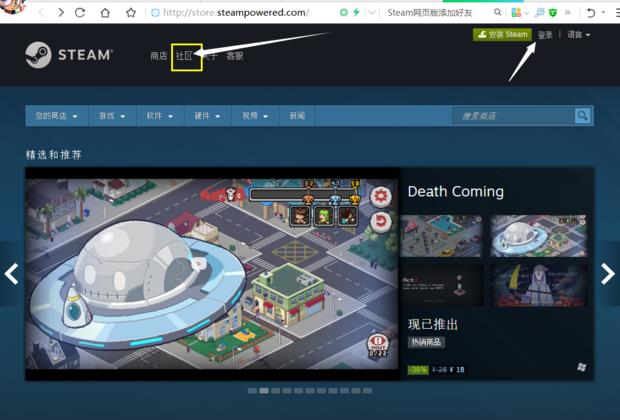The width and height of the screenshot is (620, 420).
Task: Select the first carousel page dot
Action: click(252, 391)
